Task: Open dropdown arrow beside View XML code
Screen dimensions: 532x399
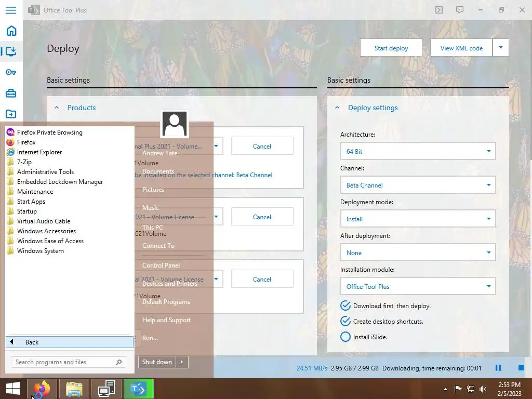Action: [x=501, y=48]
